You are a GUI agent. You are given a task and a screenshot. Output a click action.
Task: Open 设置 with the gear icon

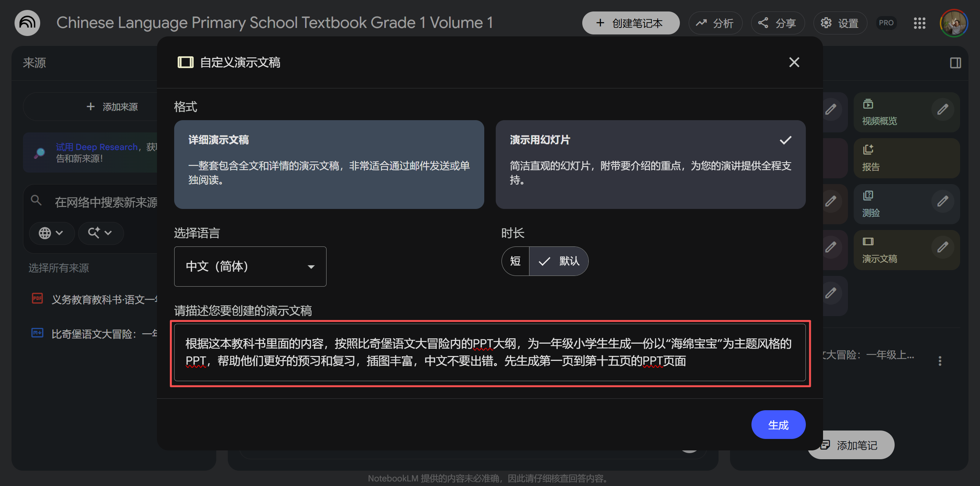click(840, 23)
